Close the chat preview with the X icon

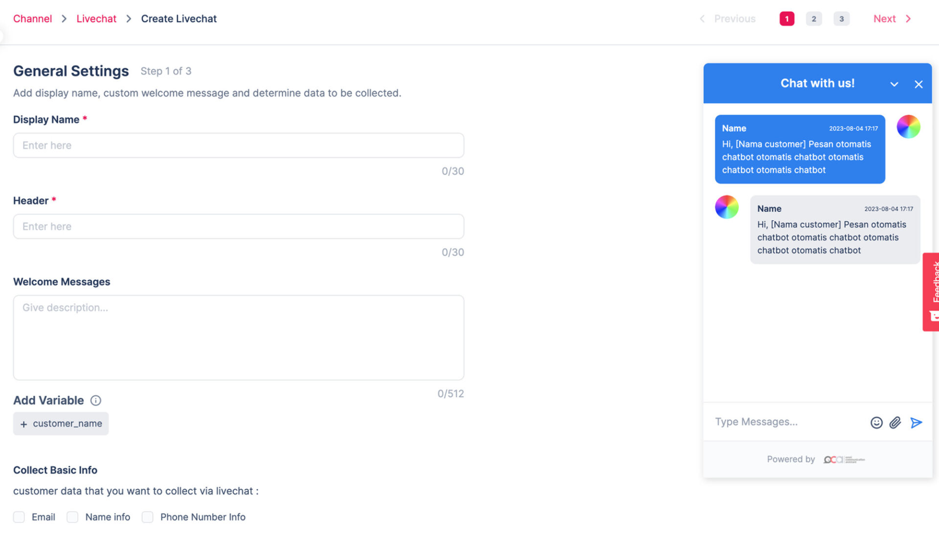(x=918, y=84)
